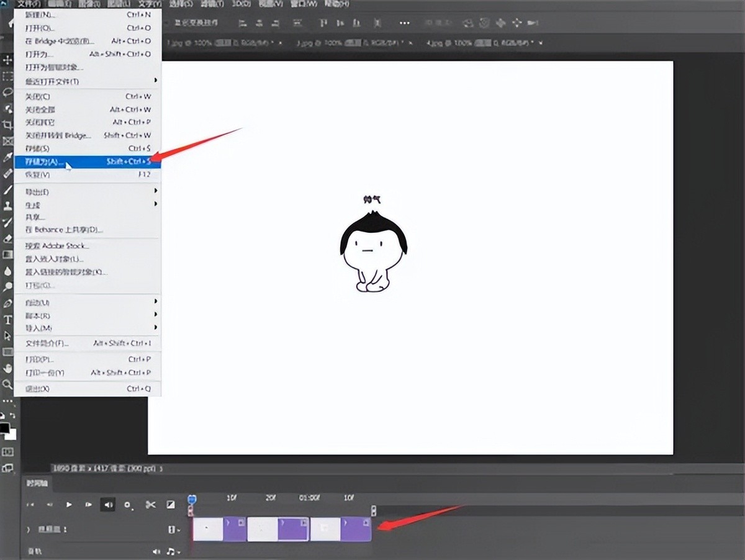Expand the video group track chevron
745x560 pixels.
click(28, 530)
